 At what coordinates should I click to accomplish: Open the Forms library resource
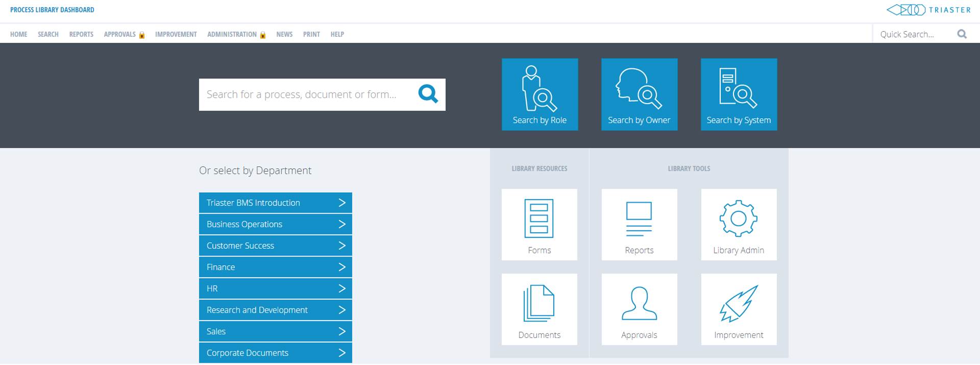tap(540, 225)
